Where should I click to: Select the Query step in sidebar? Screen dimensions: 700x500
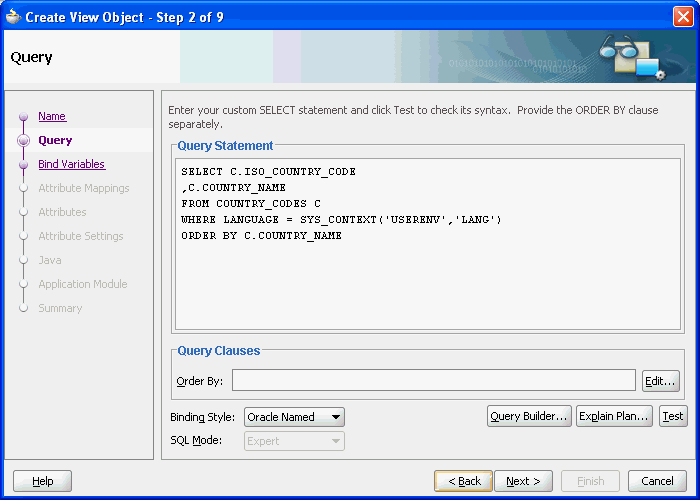(55, 140)
